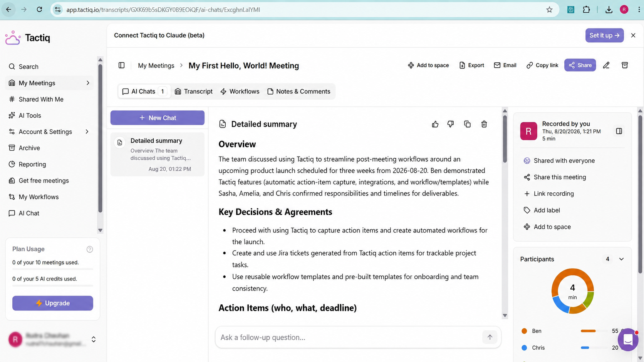Select the Detailed summary chat item
Viewport: 644px width, 362px height.
(x=158, y=154)
